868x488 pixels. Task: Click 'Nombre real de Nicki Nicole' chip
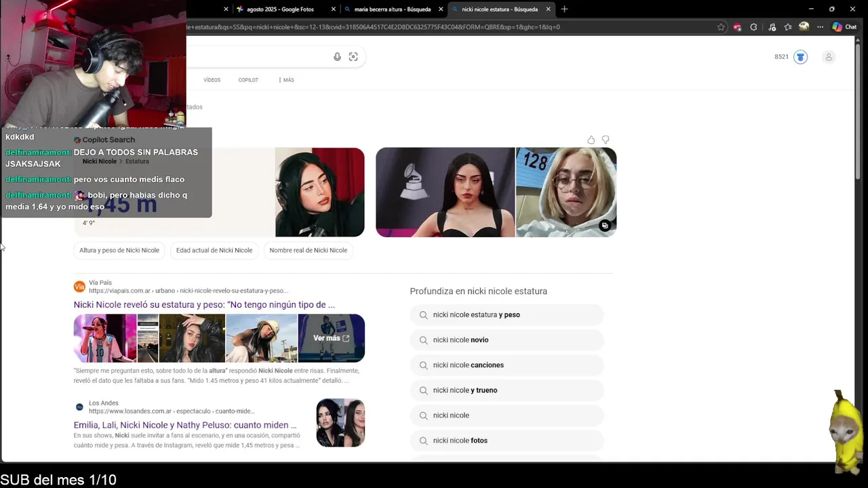coord(309,250)
